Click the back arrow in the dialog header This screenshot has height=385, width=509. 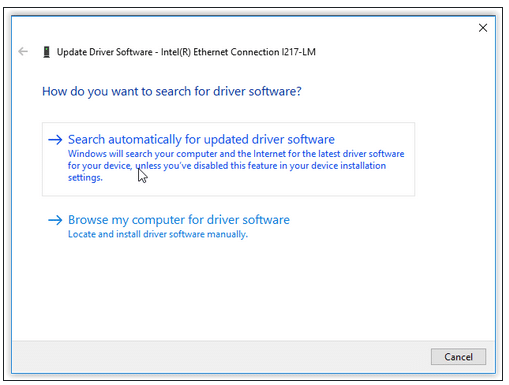[23, 51]
